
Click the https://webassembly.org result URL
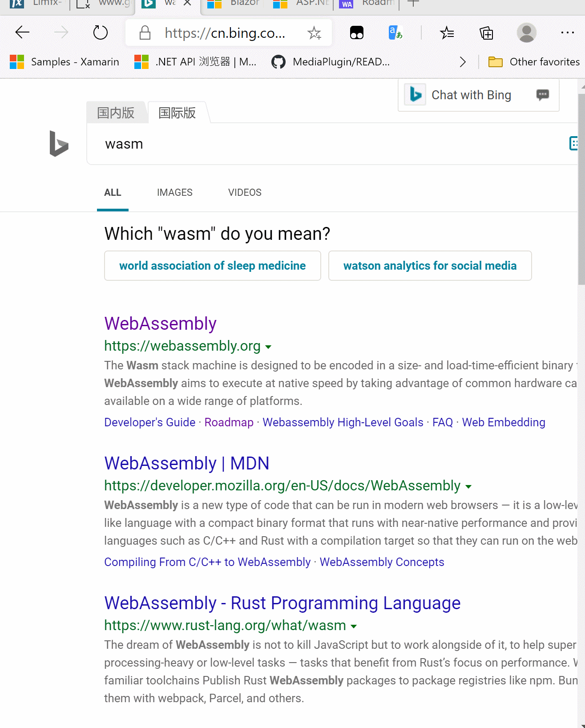tap(182, 346)
